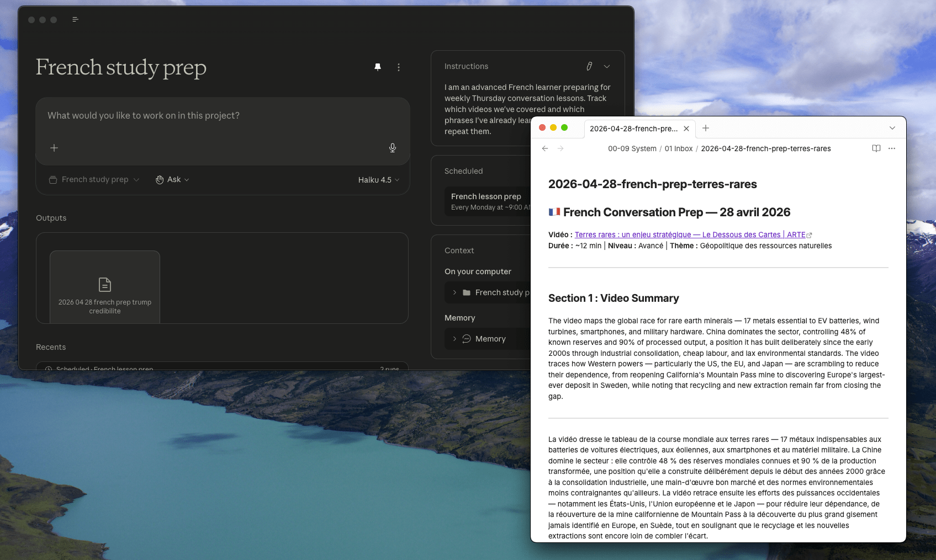Click 00-09 System breadcrumb

pyautogui.click(x=632, y=148)
